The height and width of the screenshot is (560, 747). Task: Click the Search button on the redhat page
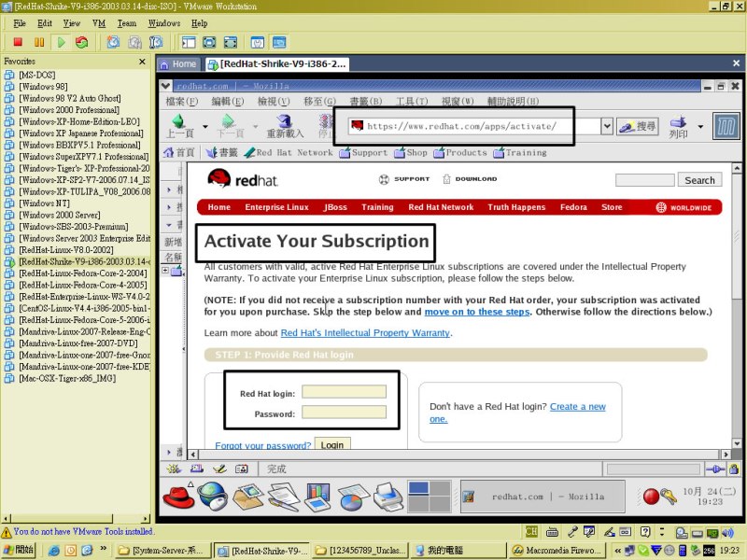(x=699, y=180)
